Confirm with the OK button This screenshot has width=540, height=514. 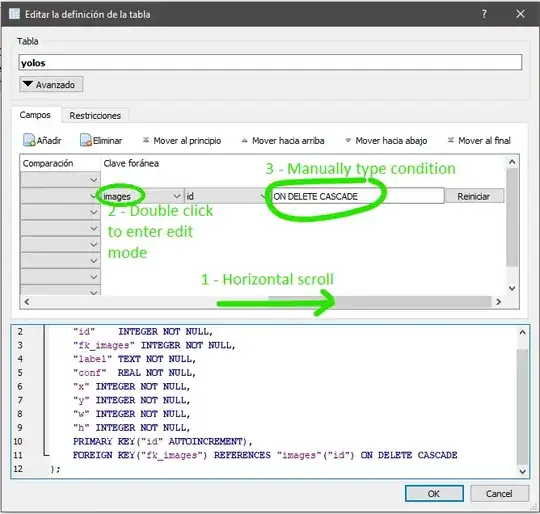pos(434,494)
